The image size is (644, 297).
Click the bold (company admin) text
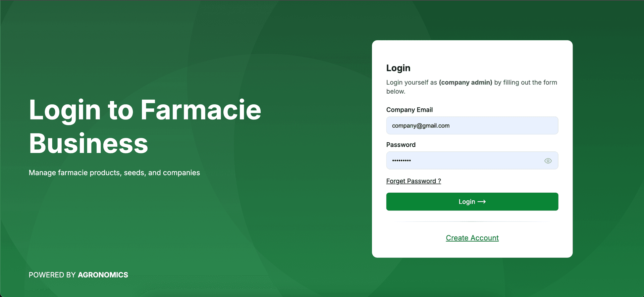(465, 83)
